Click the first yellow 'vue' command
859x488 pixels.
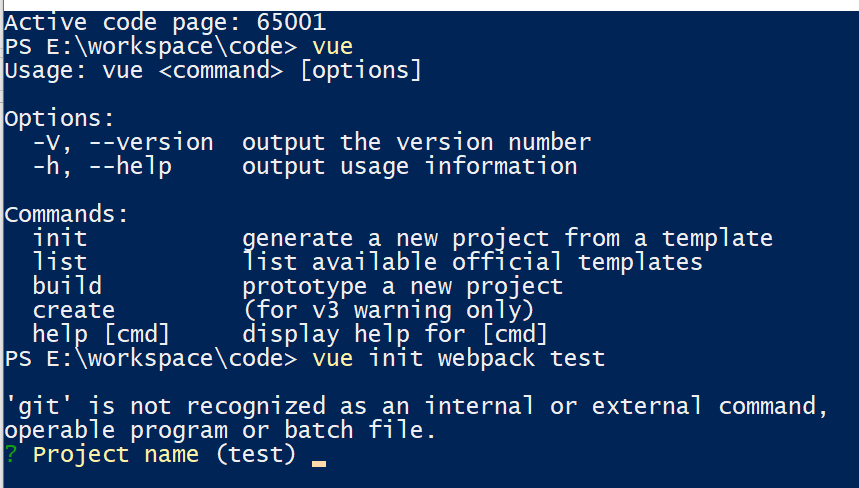pyautogui.click(x=332, y=46)
